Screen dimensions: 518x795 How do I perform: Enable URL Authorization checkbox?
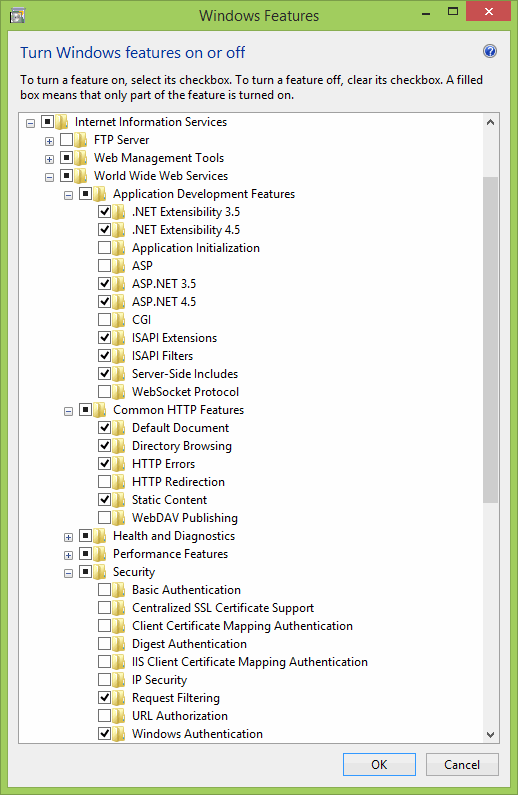tap(104, 715)
